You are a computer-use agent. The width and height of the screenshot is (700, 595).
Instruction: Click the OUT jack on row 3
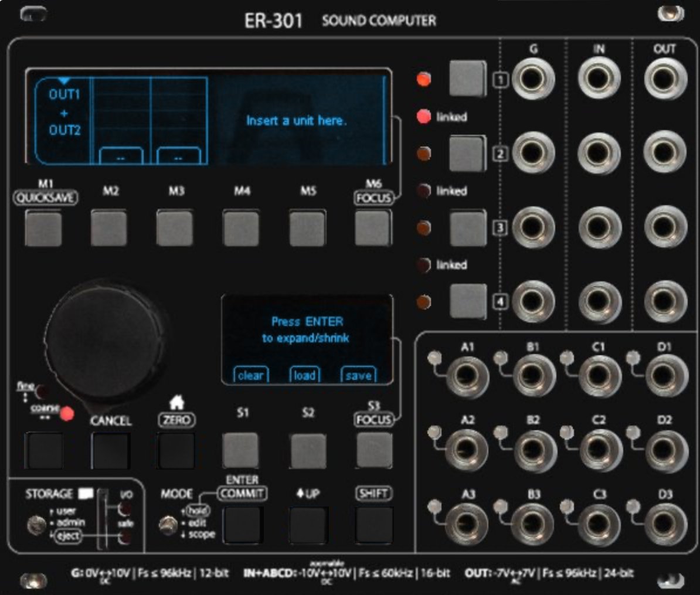(665, 227)
